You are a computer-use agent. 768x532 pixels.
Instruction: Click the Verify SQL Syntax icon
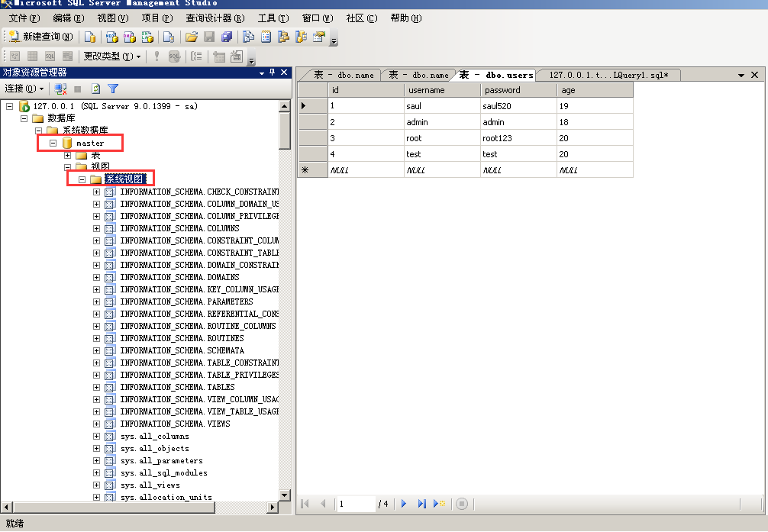(x=174, y=56)
